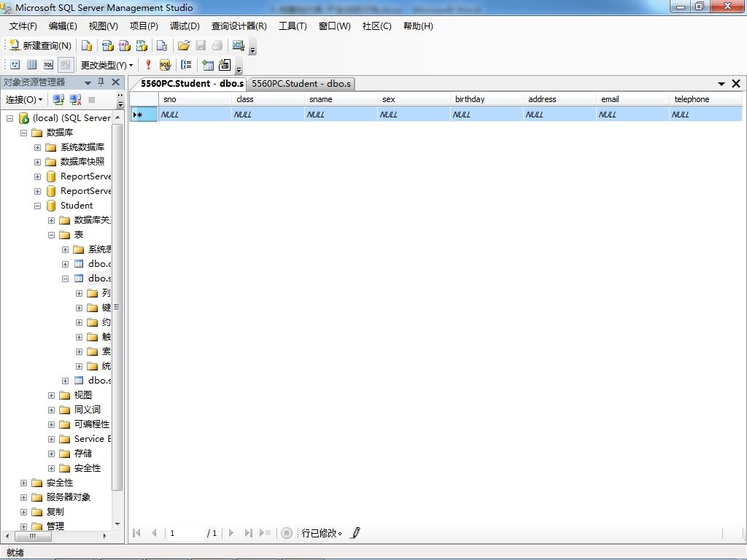Toggle the Show SQL Pane icon
This screenshot has height=560, width=747.
(x=49, y=64)
